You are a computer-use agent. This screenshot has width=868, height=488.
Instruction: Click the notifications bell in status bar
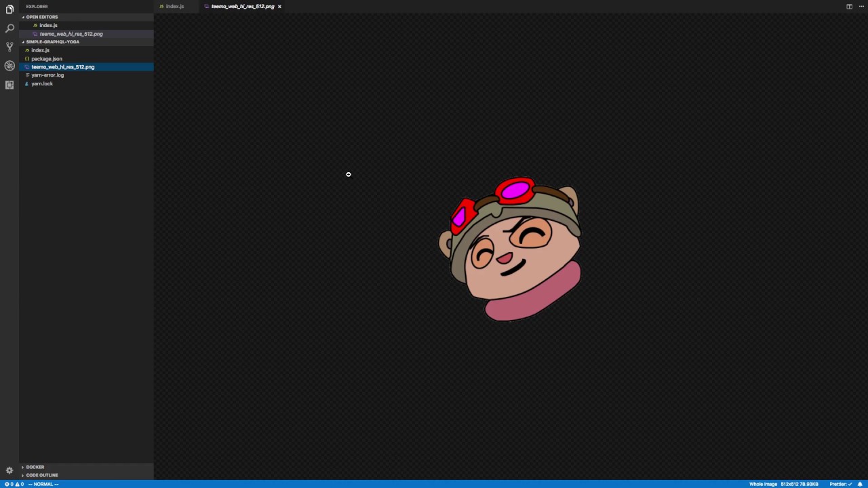(x=860, y=484)
